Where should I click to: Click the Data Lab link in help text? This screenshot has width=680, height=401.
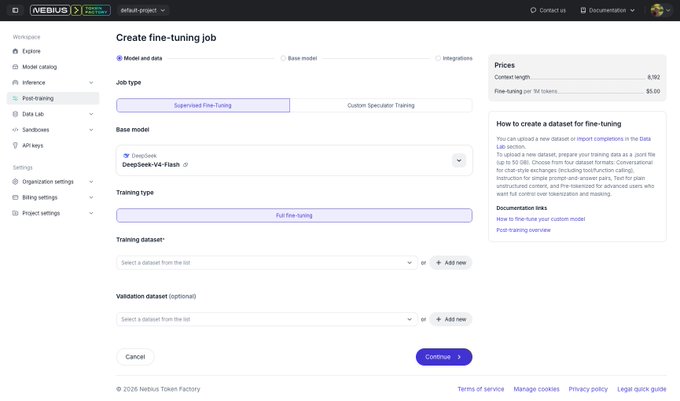[x=645, y=139]
